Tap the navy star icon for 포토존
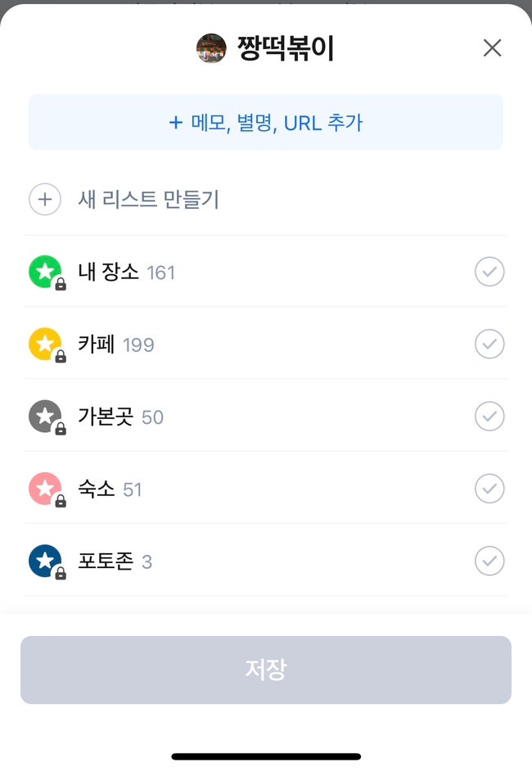532x771 pixels. [45, 561]
